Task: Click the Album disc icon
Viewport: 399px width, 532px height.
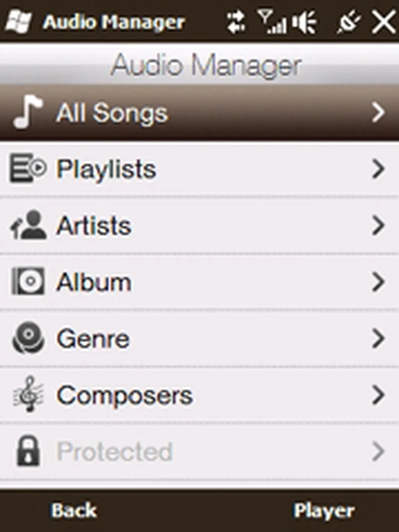Action: [x=28, y=281]
